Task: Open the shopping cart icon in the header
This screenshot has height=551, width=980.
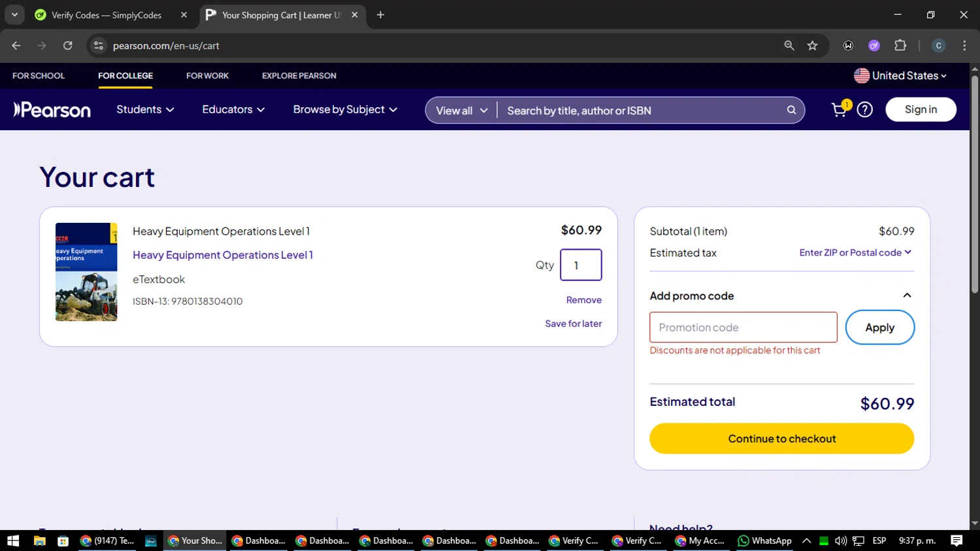Action: click(x=840, y=110)
